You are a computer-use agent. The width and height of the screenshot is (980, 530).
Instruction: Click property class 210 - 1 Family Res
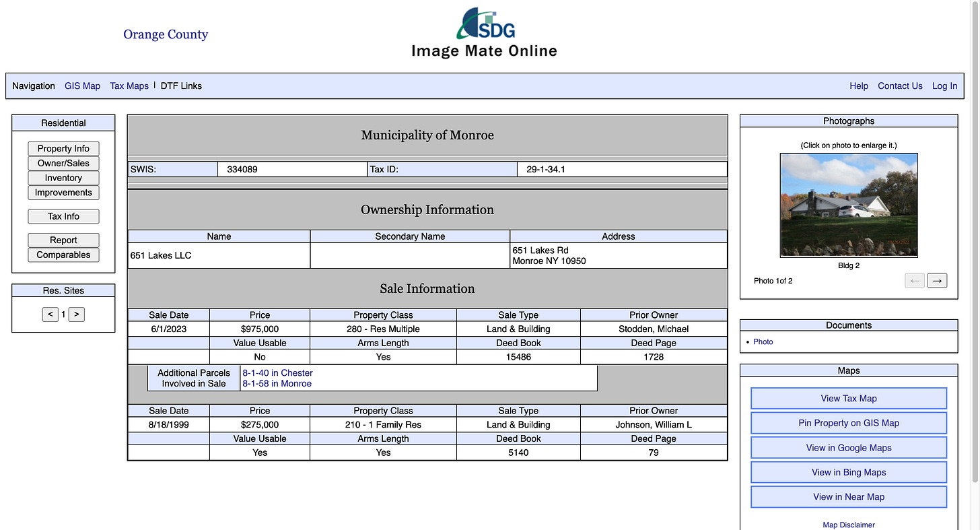pos(383,424)
